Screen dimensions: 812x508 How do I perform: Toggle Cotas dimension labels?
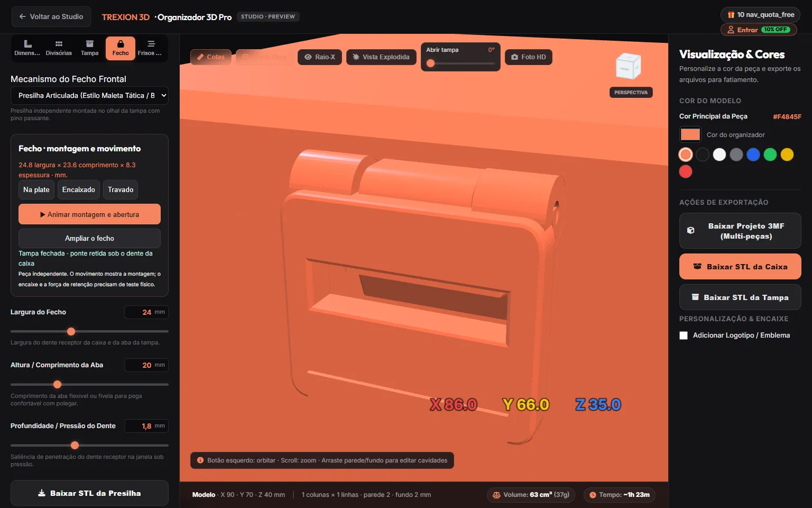211,57
